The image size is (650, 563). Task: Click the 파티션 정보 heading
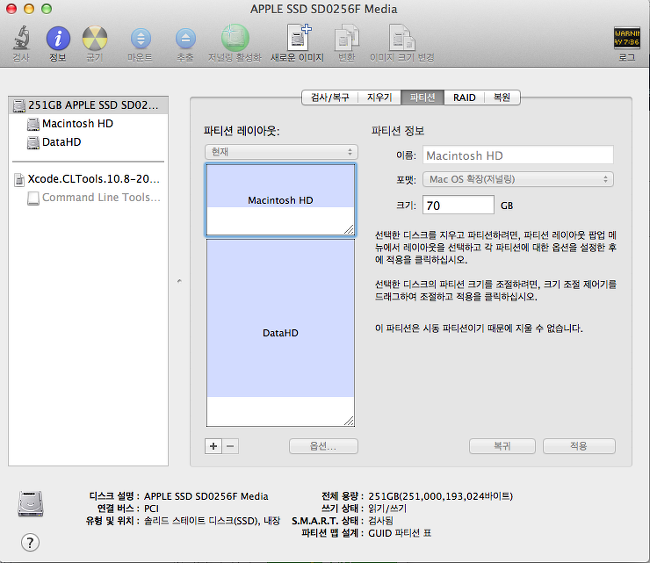pyautogui.click(x=398, y=131)
